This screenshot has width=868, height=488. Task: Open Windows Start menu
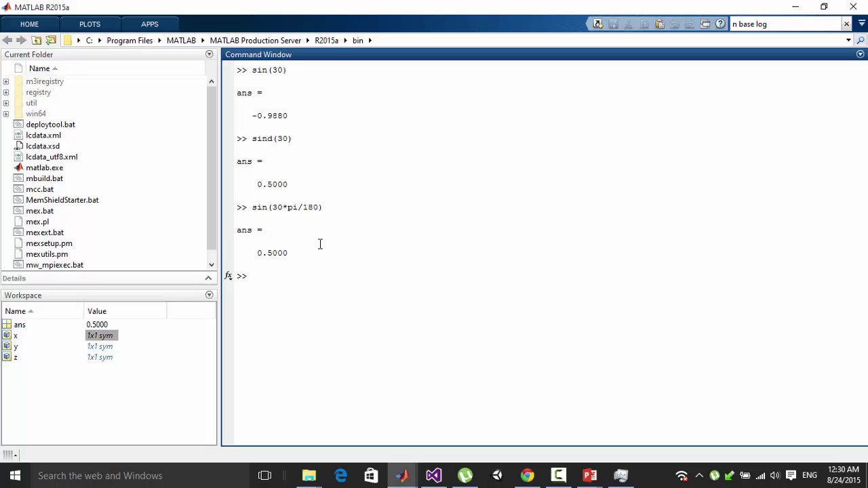pyautogui.click(x=15, y=475)
